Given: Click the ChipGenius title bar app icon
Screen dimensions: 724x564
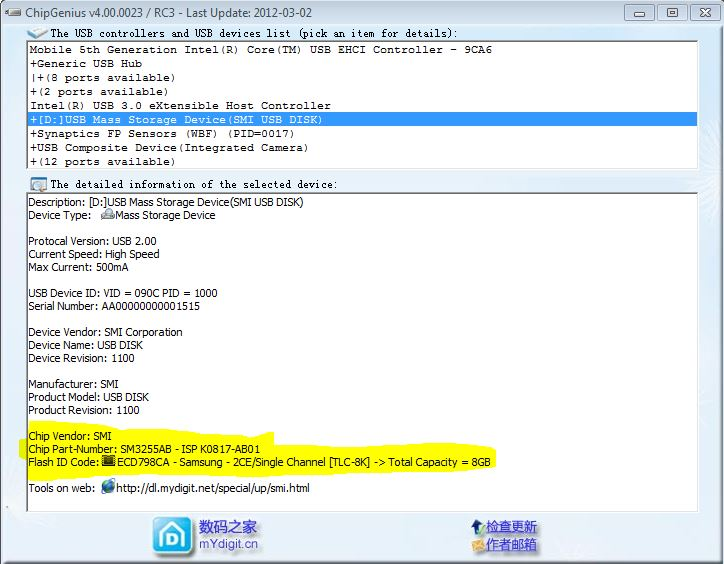Looking at the screenshot, I should click(12, 12).
